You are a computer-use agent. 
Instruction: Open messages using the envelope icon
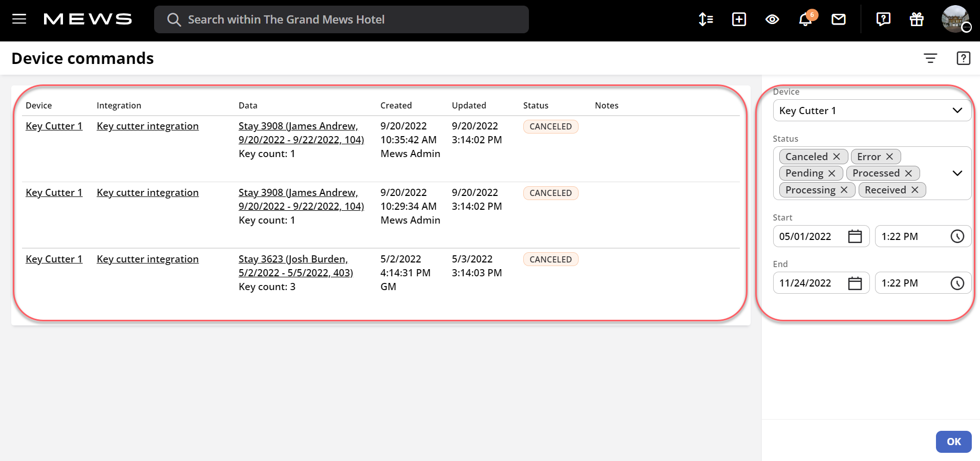838,19
